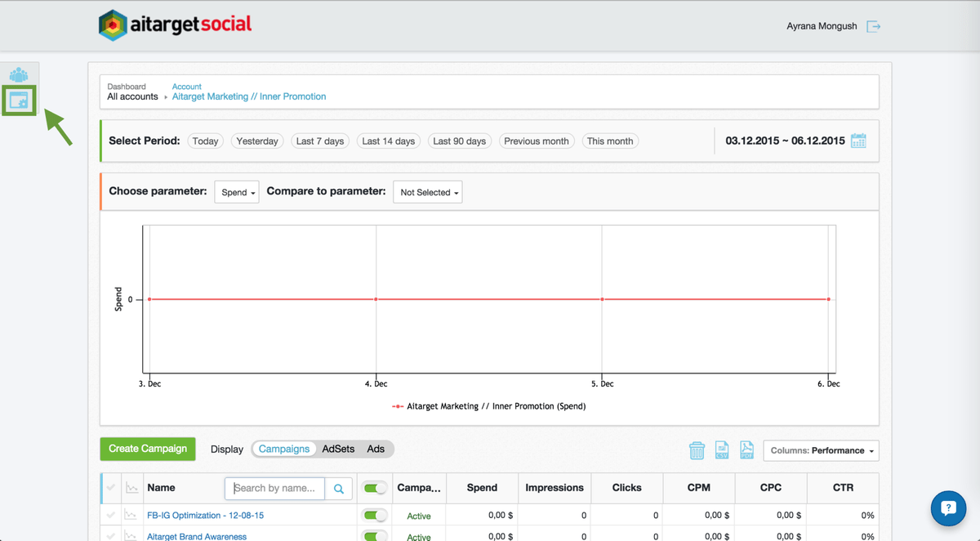Select all rows via header checkmark
The image size is (980, 541).
point(111,488)
